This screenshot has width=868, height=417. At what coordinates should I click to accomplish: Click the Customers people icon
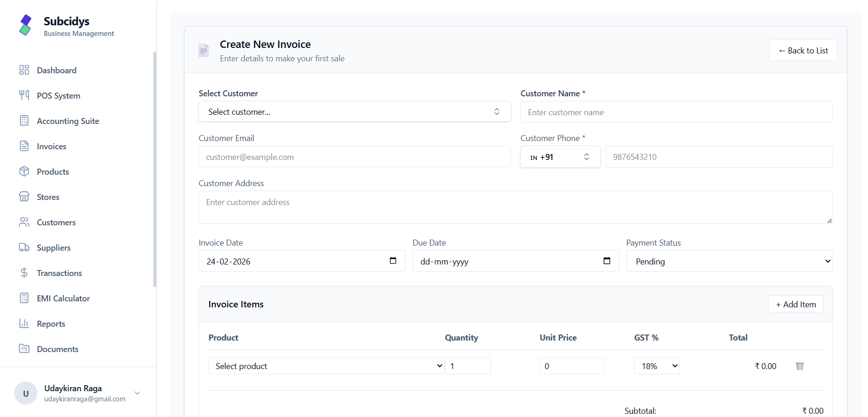pyautogui.click(x=24, y=222)
